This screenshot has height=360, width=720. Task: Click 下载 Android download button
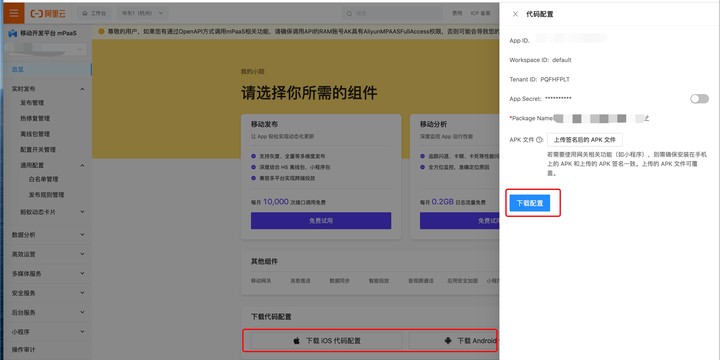(454, 341)
